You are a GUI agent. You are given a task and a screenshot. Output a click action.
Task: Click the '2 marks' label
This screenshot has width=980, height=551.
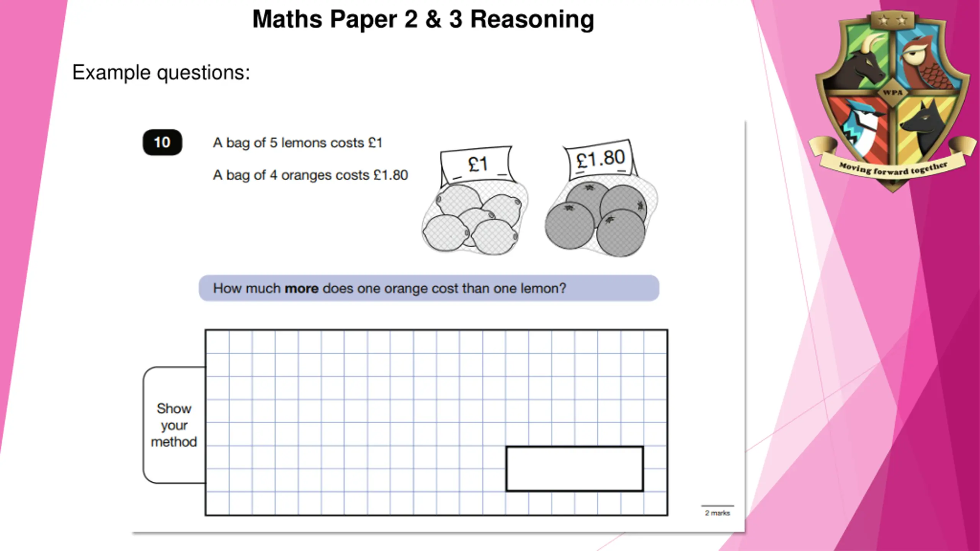[717, 513]
